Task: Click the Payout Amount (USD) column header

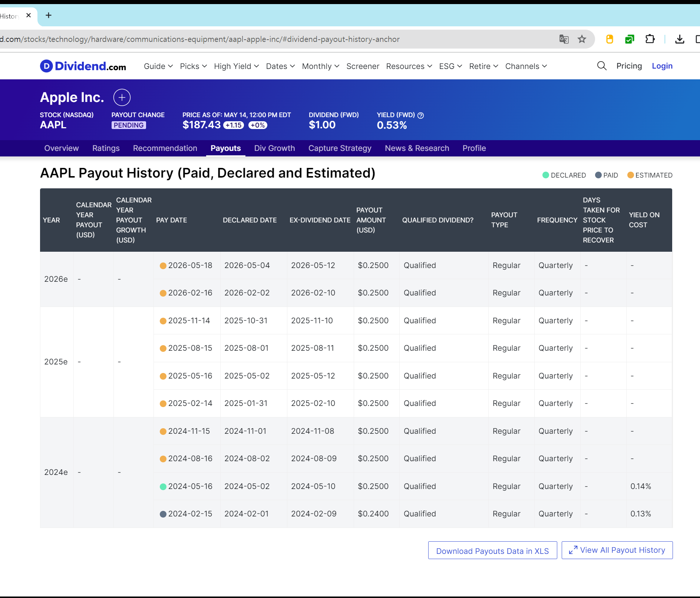Action: (371, 220)
